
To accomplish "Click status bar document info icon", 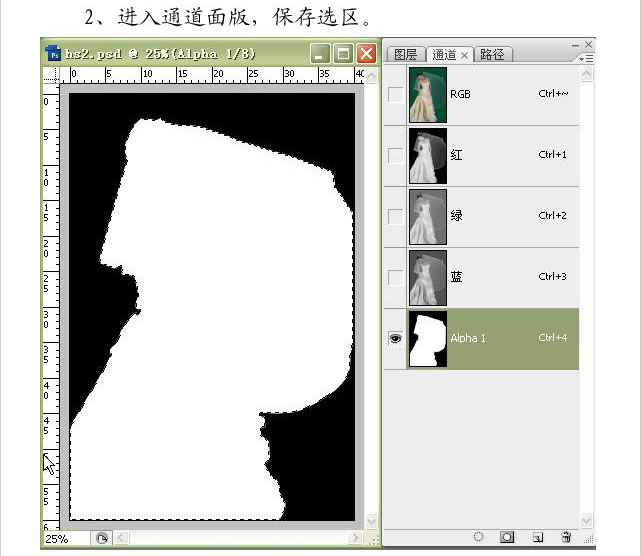I will [102, 538].
